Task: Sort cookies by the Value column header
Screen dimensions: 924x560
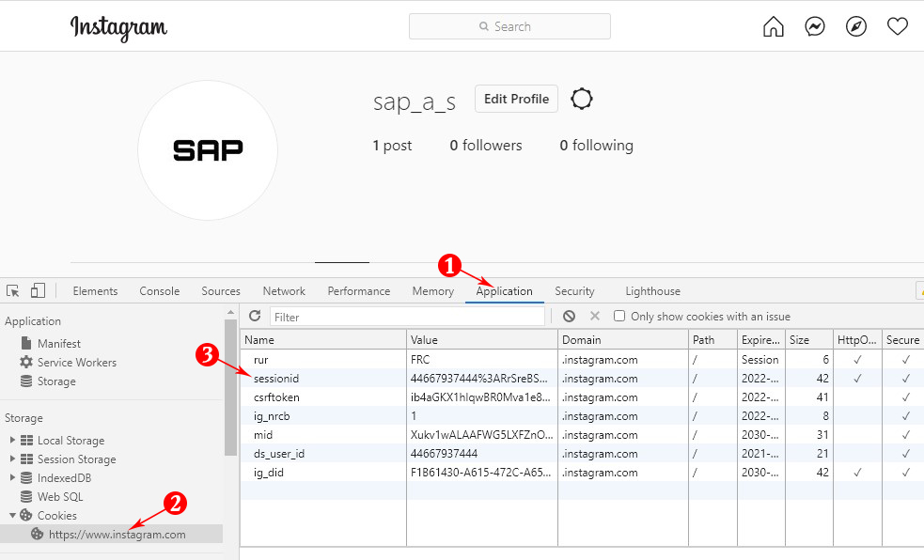Action: (x=482, y=340)
